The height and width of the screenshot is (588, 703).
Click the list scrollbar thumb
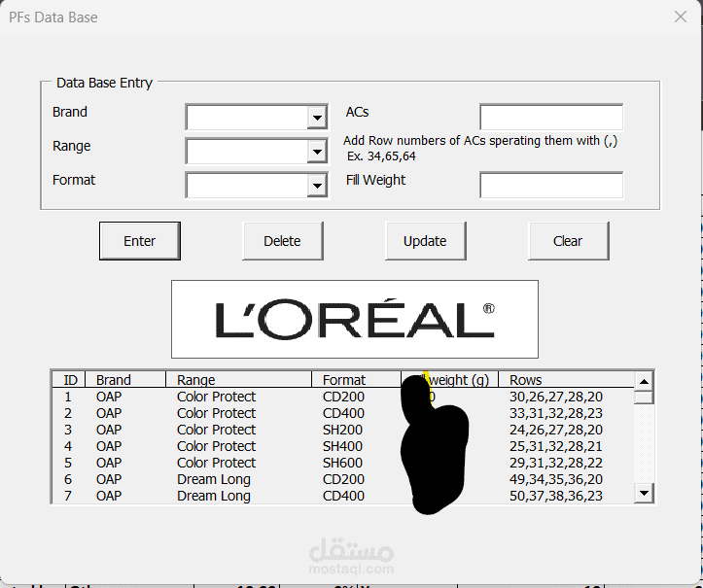[644, 398]
